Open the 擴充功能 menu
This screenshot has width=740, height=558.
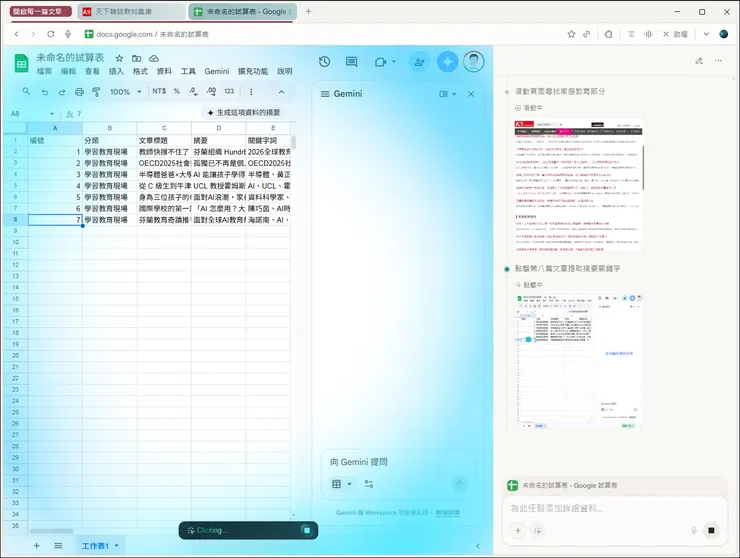tap(253, 71)
